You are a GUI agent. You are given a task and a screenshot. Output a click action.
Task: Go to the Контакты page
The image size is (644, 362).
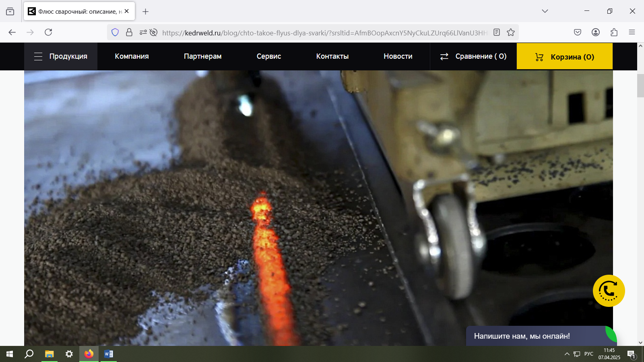332,57
